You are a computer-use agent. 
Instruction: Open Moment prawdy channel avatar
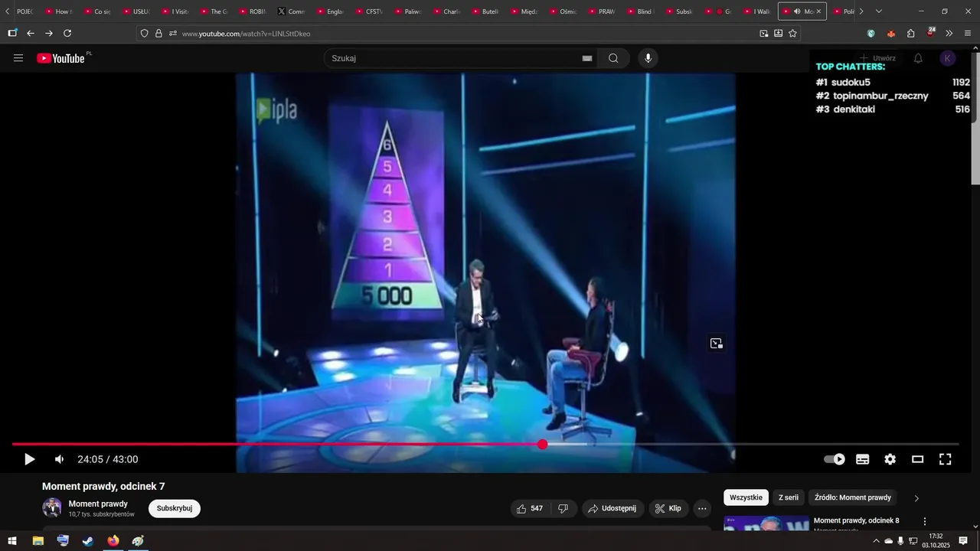[52, 508]
